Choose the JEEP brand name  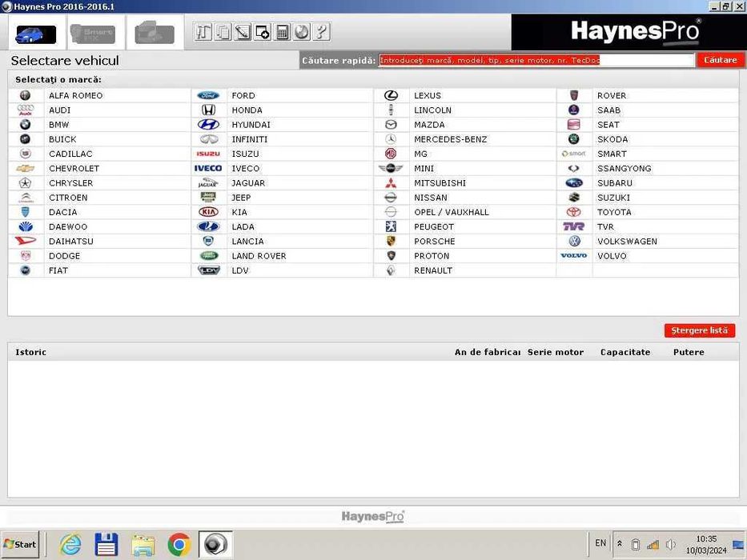(241, 198)
